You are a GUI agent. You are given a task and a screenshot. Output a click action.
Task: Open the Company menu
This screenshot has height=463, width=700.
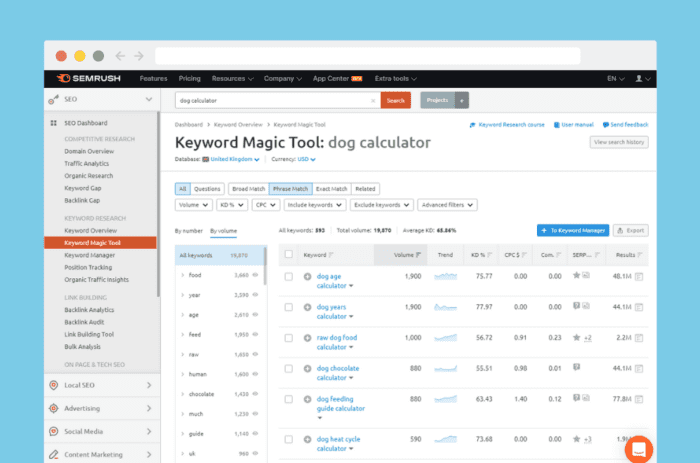tap(283, 79)
